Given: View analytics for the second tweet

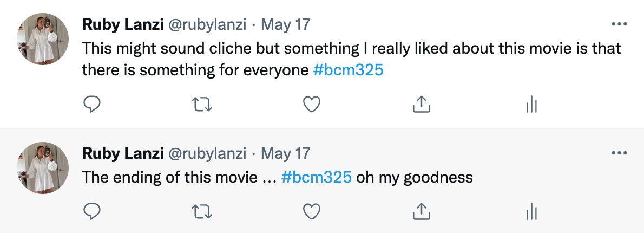Looking at the screenshot, I should (531, 211).
